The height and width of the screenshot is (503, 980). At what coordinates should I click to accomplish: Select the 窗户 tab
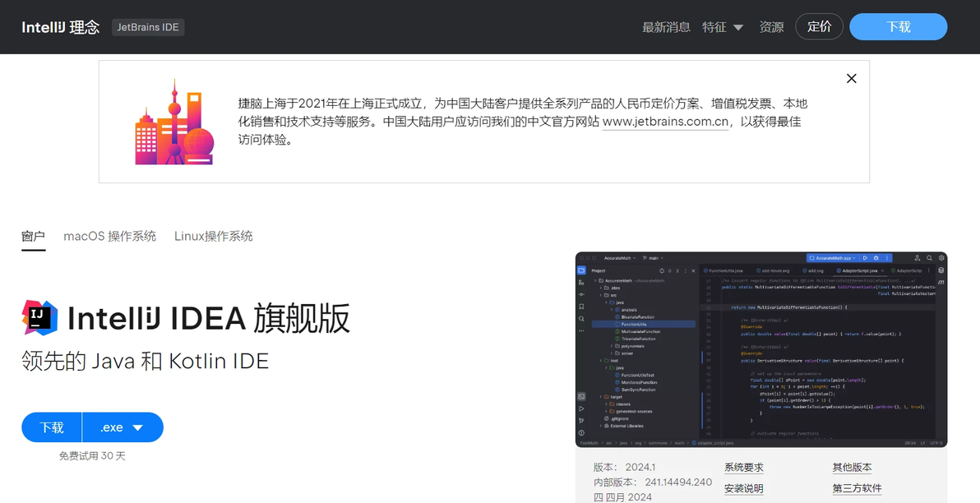pyautogui.click(x=33, y=236)
